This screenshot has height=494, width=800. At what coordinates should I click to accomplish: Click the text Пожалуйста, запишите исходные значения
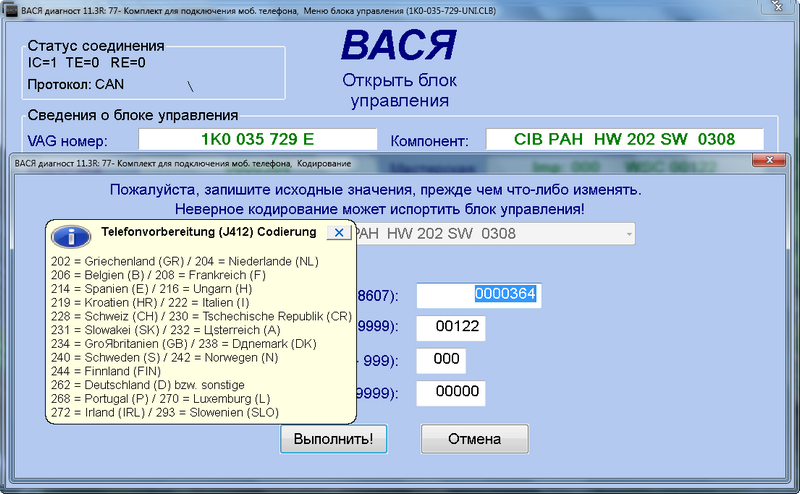click(x=376, y=190)
